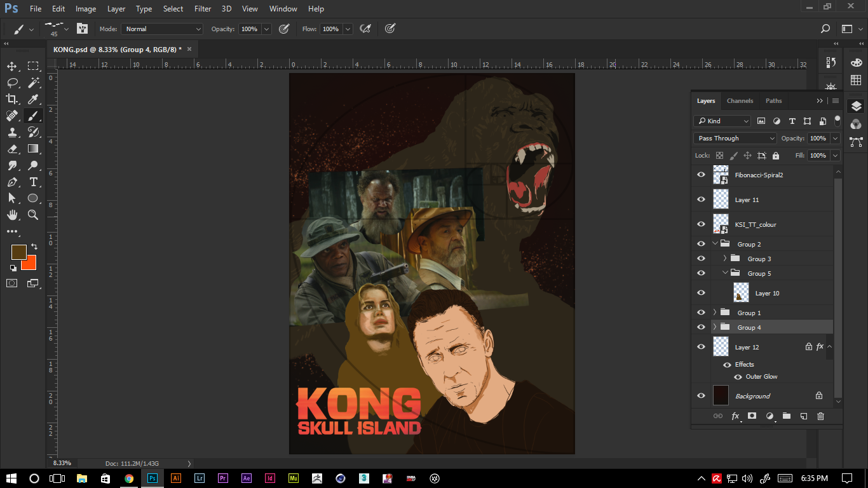Select the Zoom magnifier tool

tap(33, 215)
